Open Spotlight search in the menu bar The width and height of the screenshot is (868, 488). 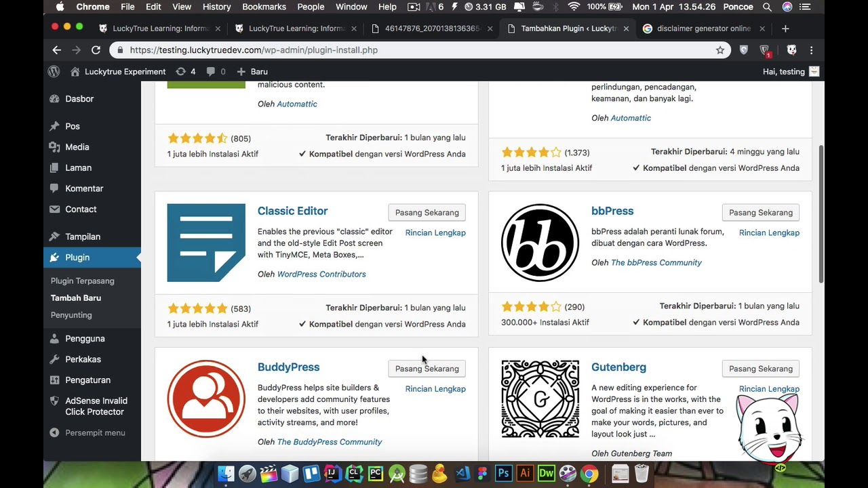767,7
